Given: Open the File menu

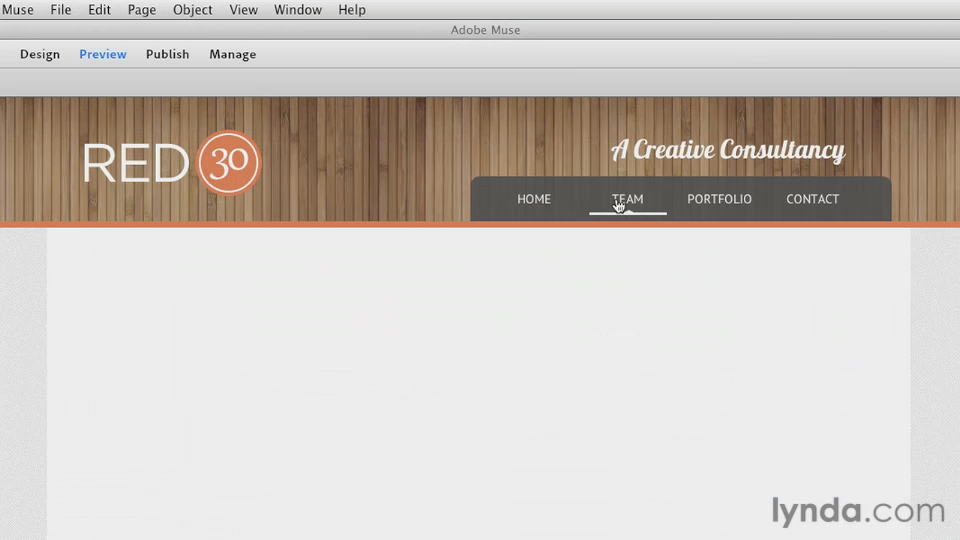Looking at the screenshot, I should point(61,10).
